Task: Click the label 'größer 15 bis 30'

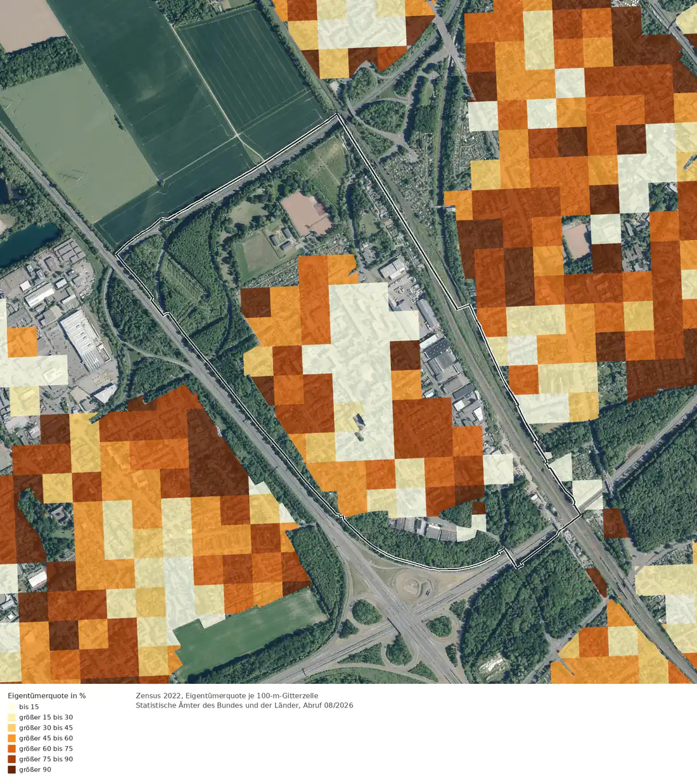Action: point(46,718)
